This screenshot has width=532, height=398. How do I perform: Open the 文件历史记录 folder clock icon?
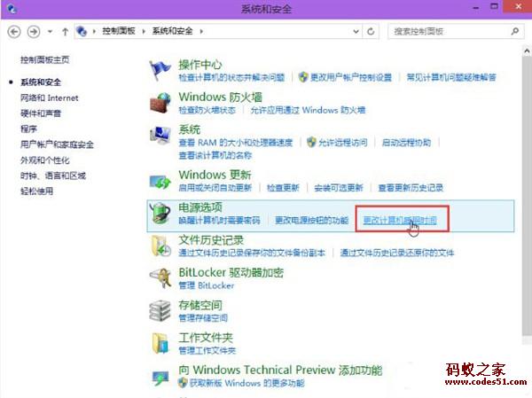pos(160,246)
